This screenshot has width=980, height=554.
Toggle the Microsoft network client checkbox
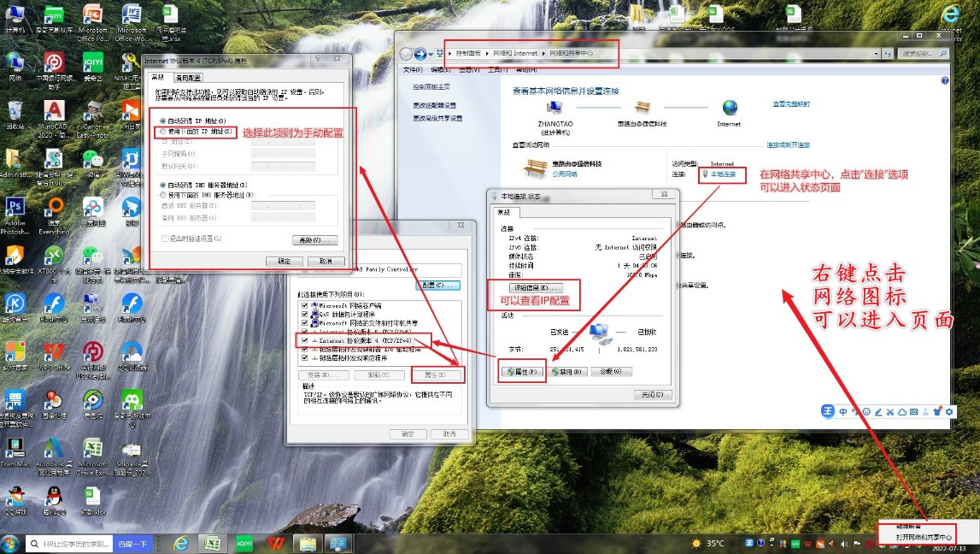click(x=305, y=306)
